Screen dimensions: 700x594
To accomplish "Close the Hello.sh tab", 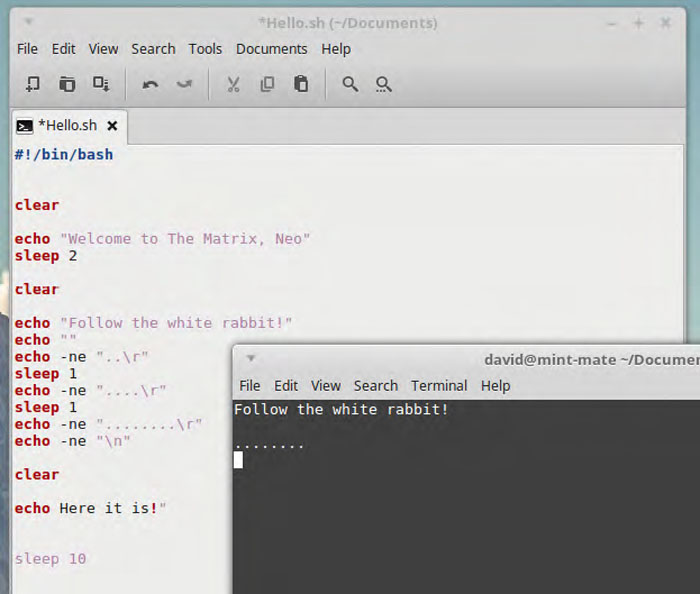I will [112, 126].
